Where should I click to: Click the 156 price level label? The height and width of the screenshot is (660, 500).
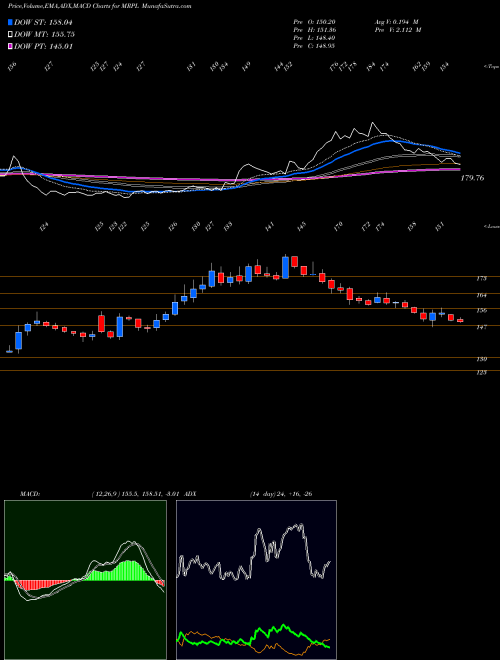coord(482,310)
